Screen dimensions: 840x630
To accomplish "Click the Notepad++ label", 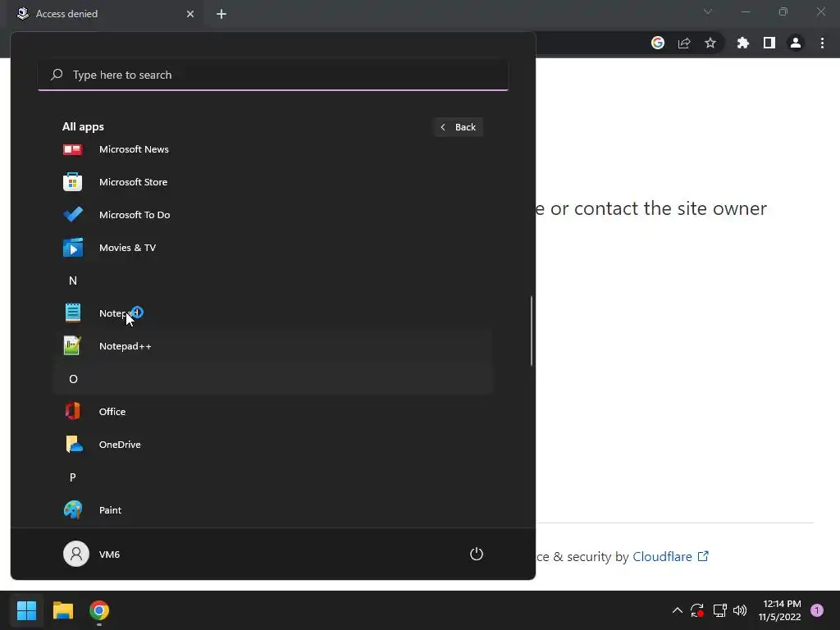I will click(126, 346).
